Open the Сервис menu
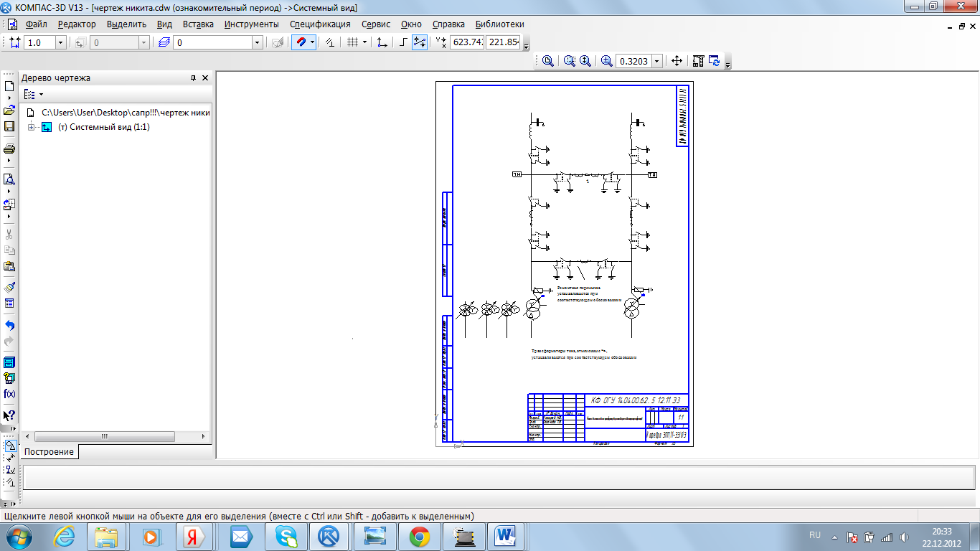 [x=376, y=24]
